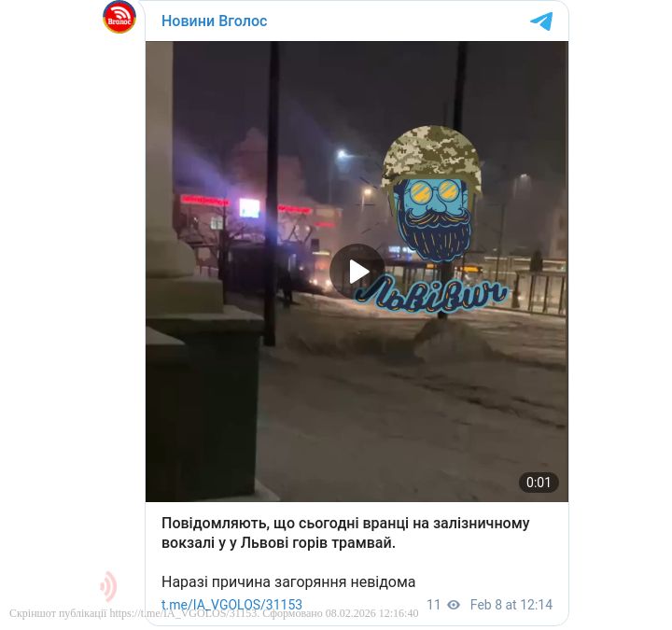Click the Telegram paper-plane icon

pos(541,21)
